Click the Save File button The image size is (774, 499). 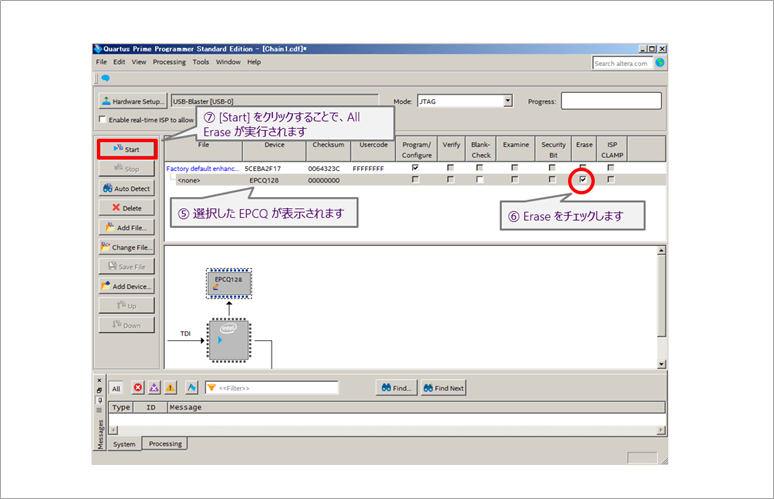[x=127, y=267]
